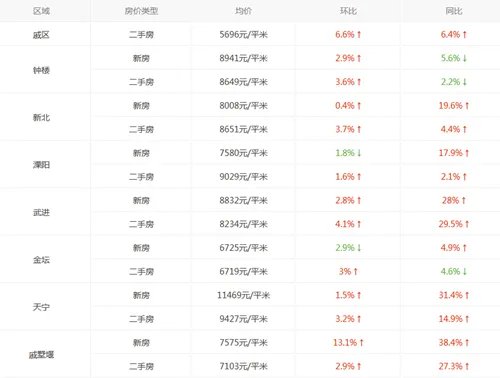Click the 0.4% 环比 value
This screenshot has height=378, width=500.
click(348, 105)
